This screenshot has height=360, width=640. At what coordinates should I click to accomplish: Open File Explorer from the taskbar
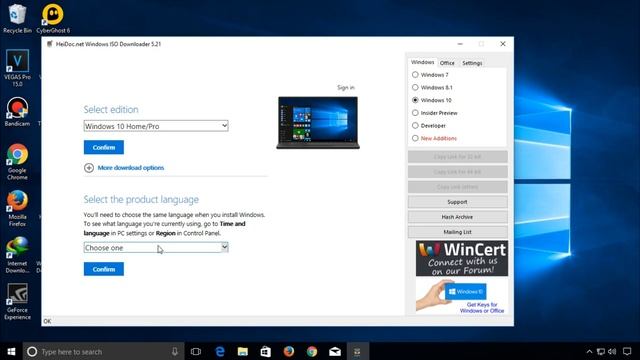point(243,351)
